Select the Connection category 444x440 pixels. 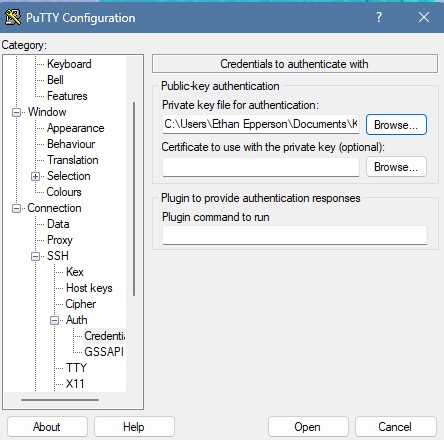(x=54, y=208)
